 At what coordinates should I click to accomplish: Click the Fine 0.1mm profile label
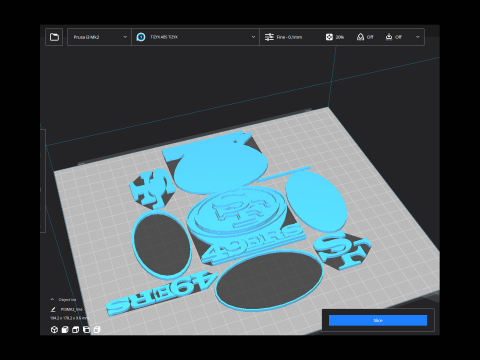pos(289,37)
